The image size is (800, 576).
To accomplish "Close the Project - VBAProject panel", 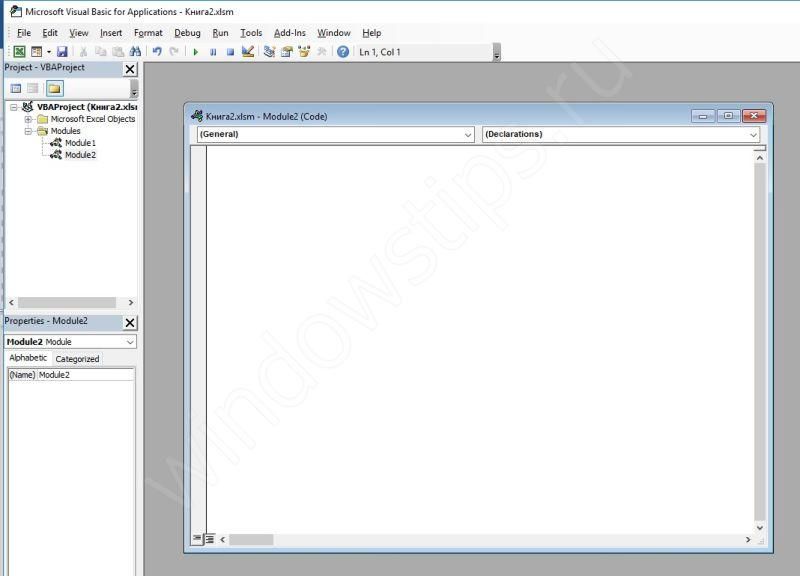I will pos(130,69).
